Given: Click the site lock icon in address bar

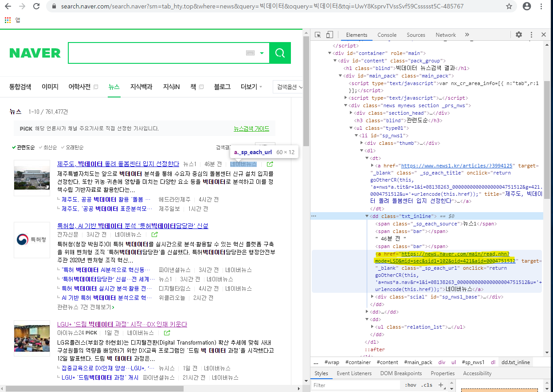Looking at the screenshot, I should point(53,7).
